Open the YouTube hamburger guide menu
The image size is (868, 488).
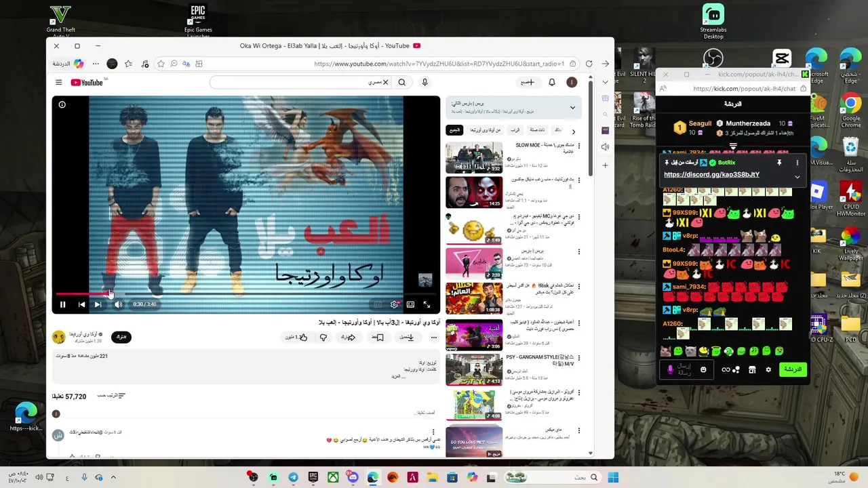[x=58, y=83]
